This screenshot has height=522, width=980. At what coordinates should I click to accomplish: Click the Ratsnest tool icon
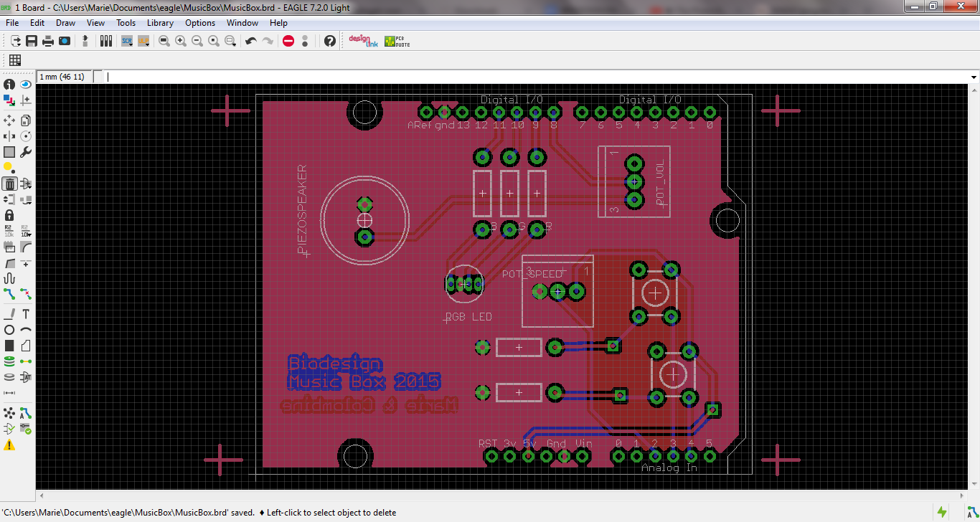(x=9, y=412)
